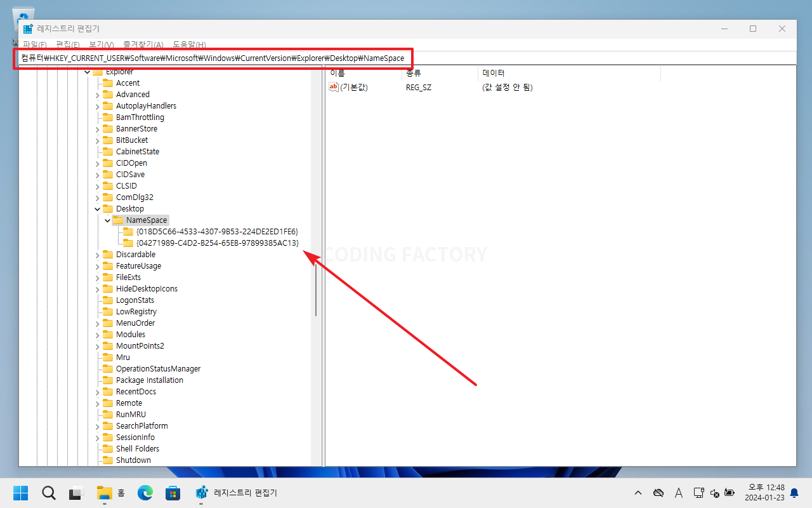
Task: Click the CIDSave folder icon
Action: [x=107, y=175]
